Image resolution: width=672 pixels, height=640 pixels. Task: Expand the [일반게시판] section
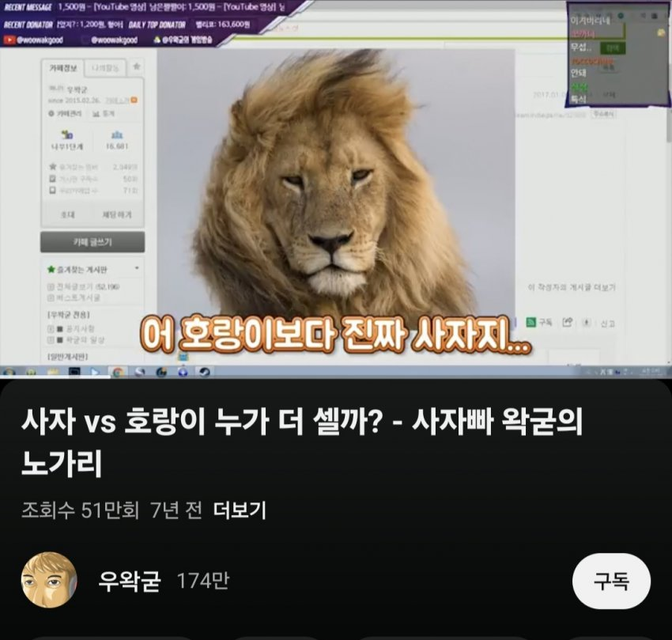(x=68, y=356)
